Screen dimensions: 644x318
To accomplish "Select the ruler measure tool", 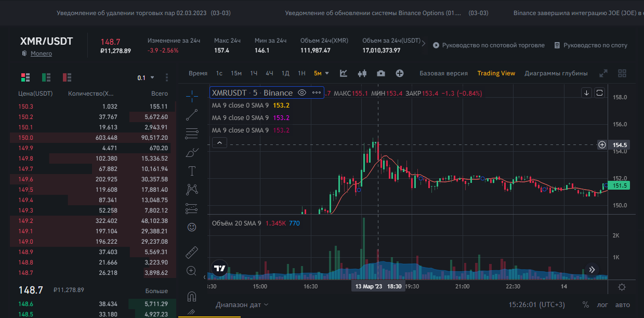I will [192, 252].
